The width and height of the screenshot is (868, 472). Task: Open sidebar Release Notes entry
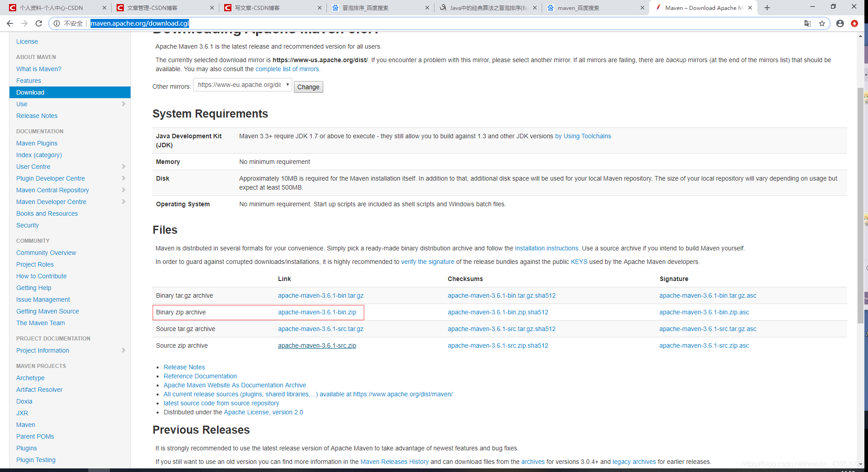point(37,116)
